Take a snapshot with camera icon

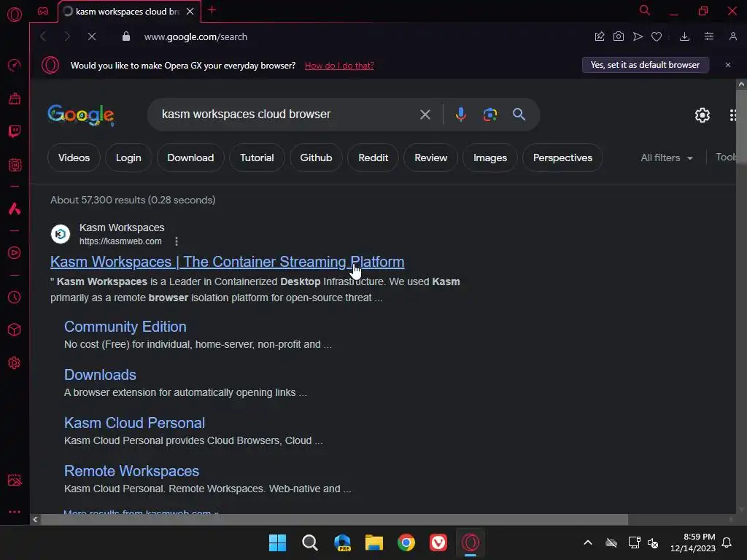pyautogui.click(x=619, y=36)
